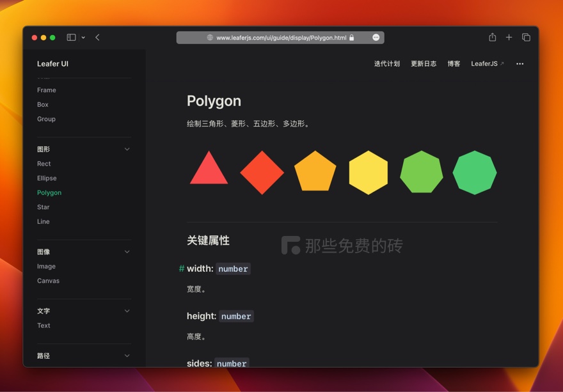Show tab overview icon
The image size is (563, 392).
(526, 37)
